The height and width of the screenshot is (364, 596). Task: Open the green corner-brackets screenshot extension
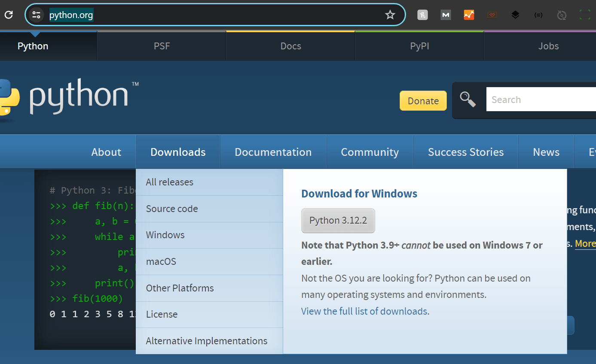585,15
